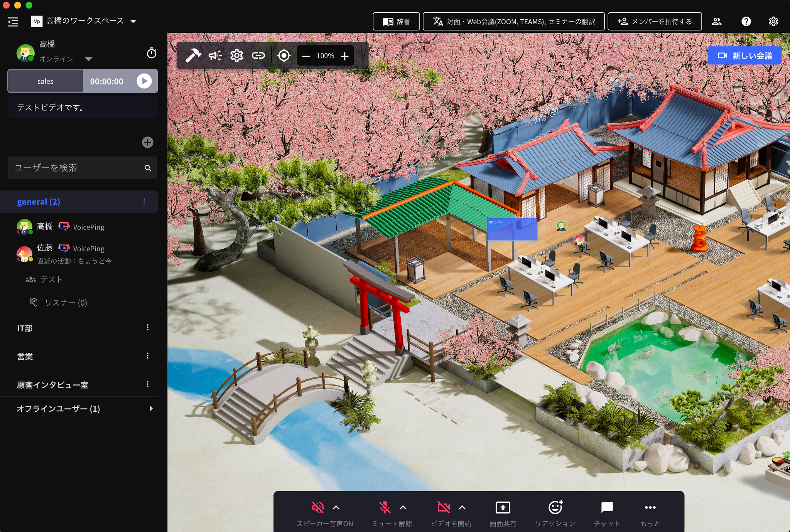Open the 営業 channel options menu
Image resolution: width=790 pixels, height=532 pixels.
tap(147, 356)
